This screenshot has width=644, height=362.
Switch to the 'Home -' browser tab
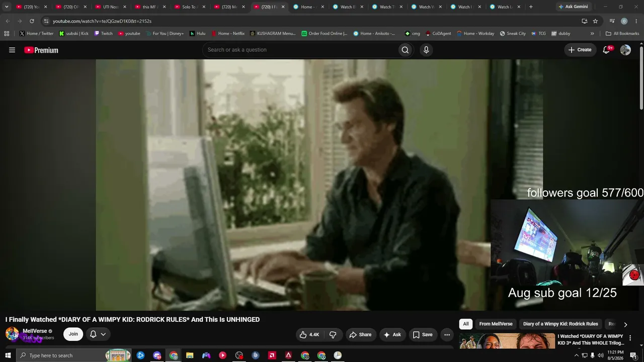tap(307, 7)
